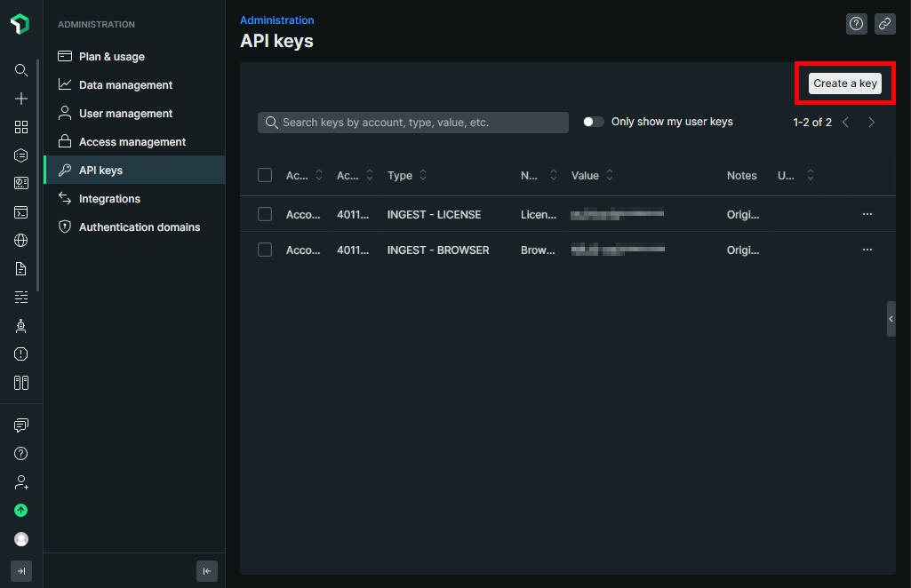The height and width of the screenshot is (588, 911).
Task: Click the Notes column header
Action: (x=742, y=175)
